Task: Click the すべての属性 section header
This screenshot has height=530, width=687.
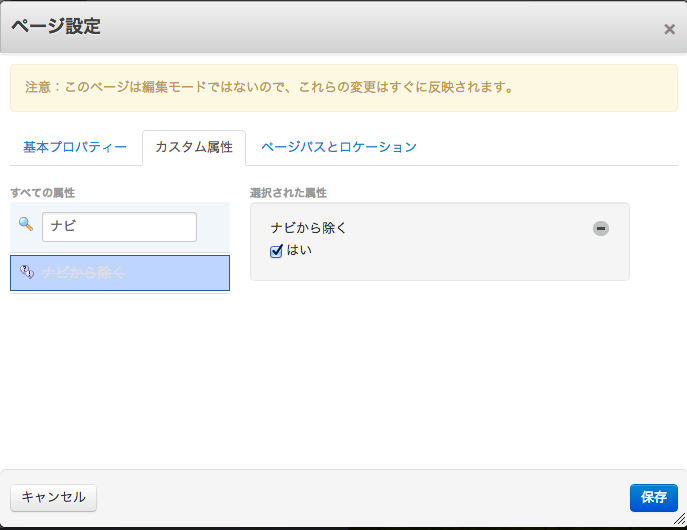Action: pyautogui.click(x=43, y=192)
